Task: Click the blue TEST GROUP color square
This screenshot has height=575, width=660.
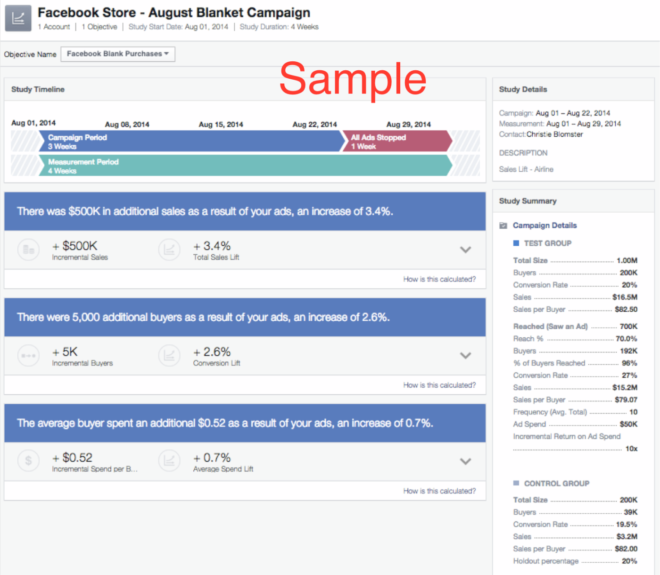Action: click(x=516, y=243)
